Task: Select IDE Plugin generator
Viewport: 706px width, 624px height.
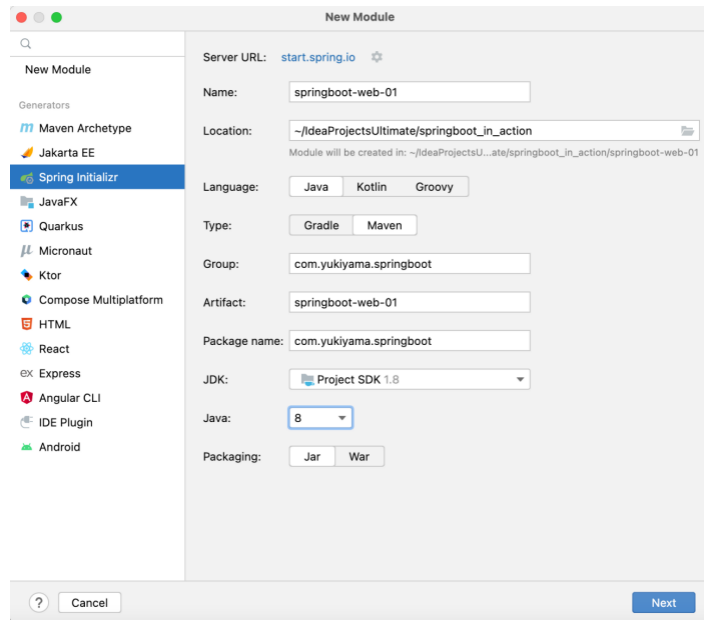Action: pyautogui.click(x=97, y=422)
